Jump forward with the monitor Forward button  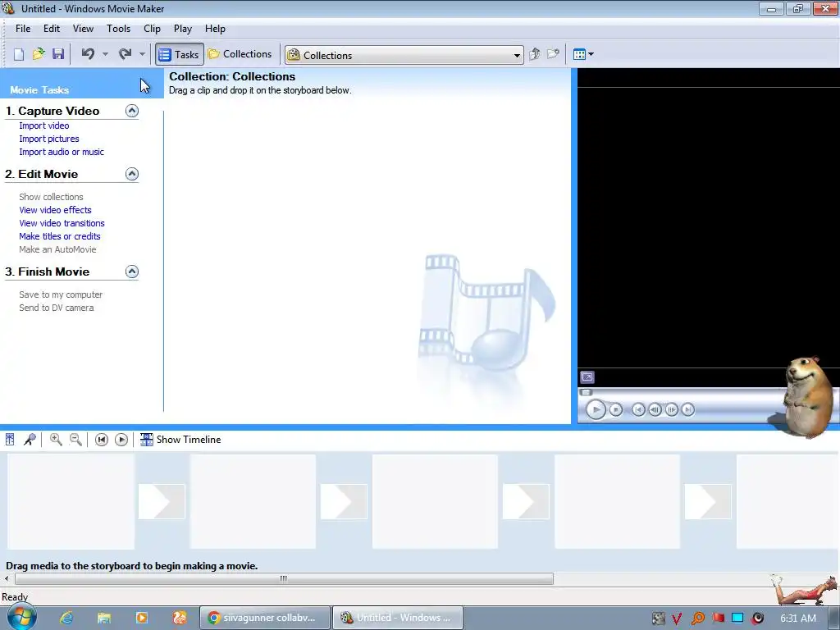point(688,410)
